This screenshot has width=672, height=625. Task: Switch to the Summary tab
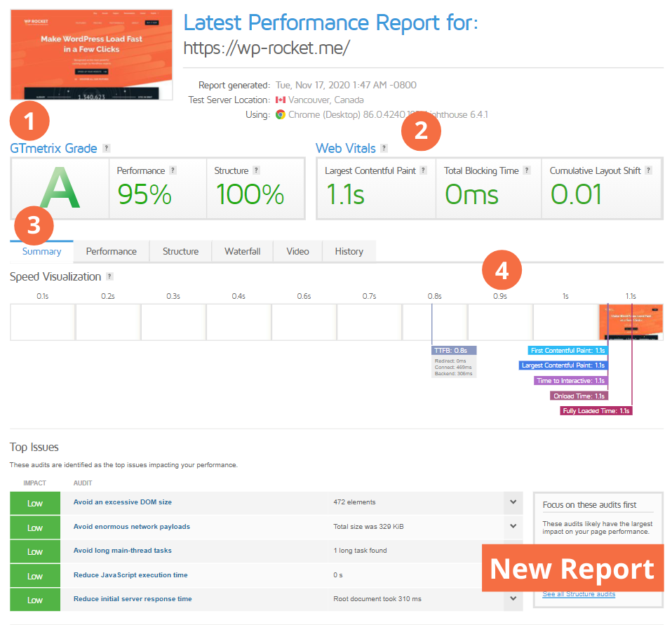[41, 251]
